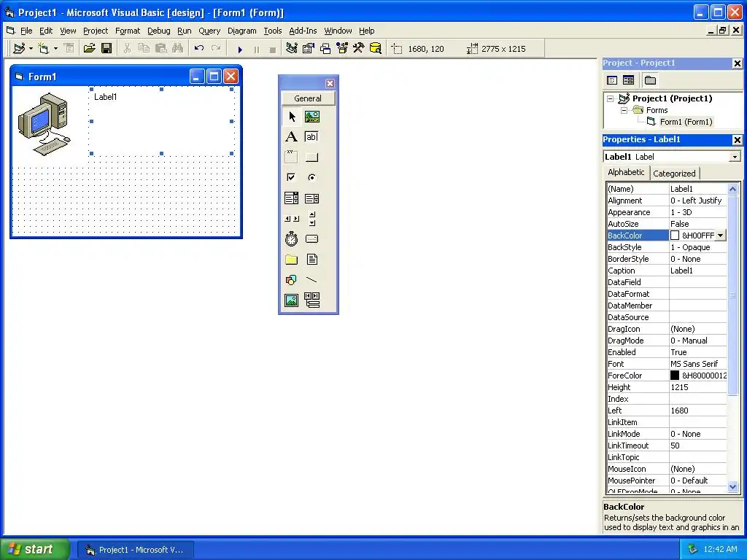Click the Form Layout Window toolbar icon

(x=325, y=49)
